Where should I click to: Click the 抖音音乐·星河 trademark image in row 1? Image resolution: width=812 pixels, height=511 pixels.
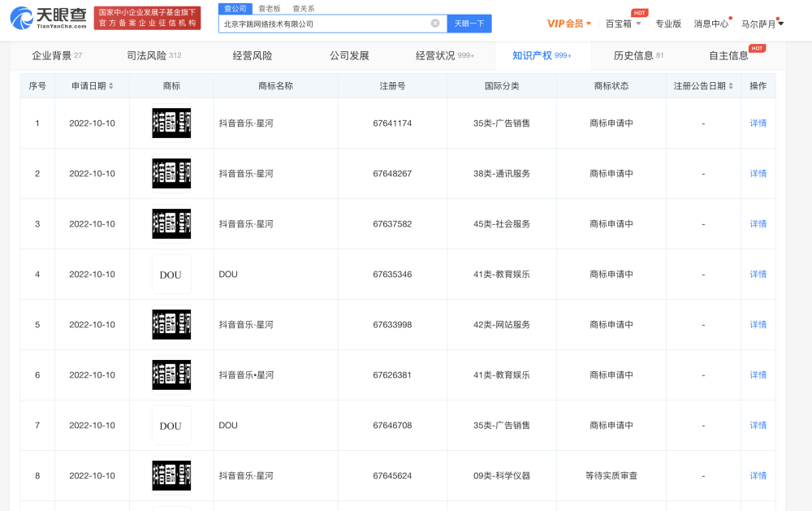tap(171, 123)
